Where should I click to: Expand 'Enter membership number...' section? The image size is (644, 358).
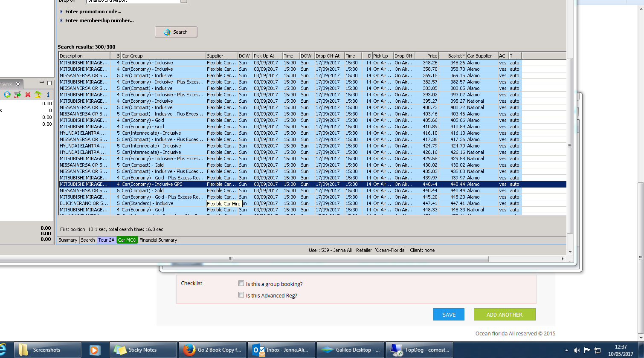click(x=97, y=20)
